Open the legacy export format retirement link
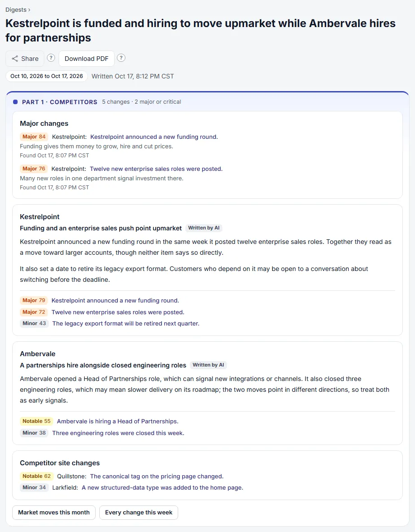The width and height of the screenshot is (415, 532). click(x=125, y=323)
